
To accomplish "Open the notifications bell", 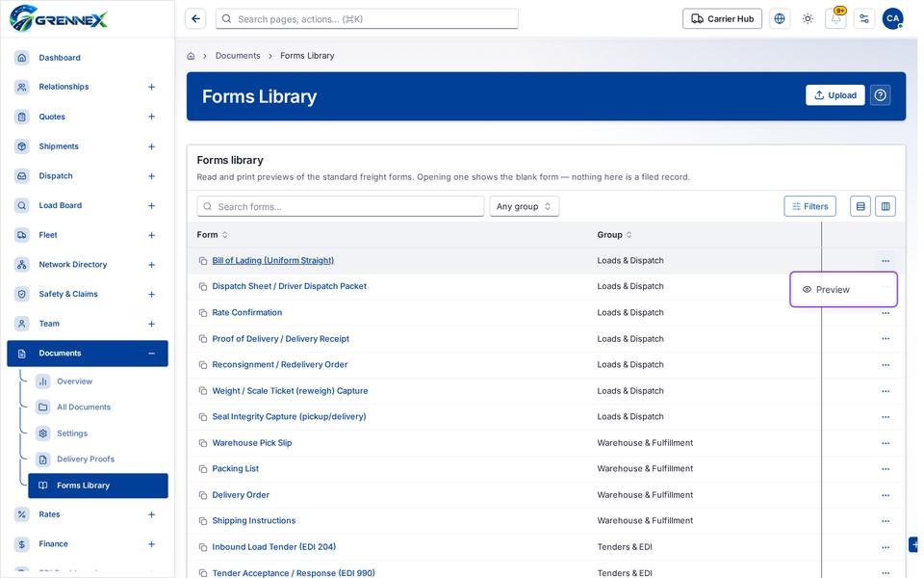I will click(835, 19).
